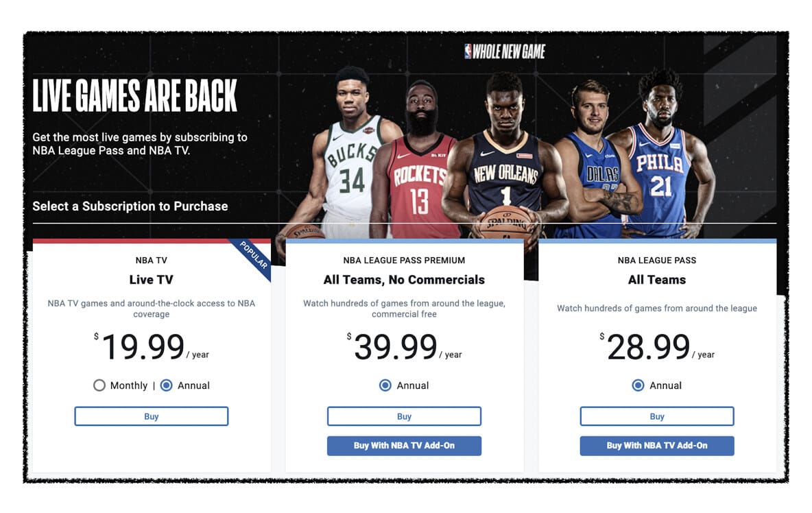Click the $39.99 per year price

coord(404,347)
